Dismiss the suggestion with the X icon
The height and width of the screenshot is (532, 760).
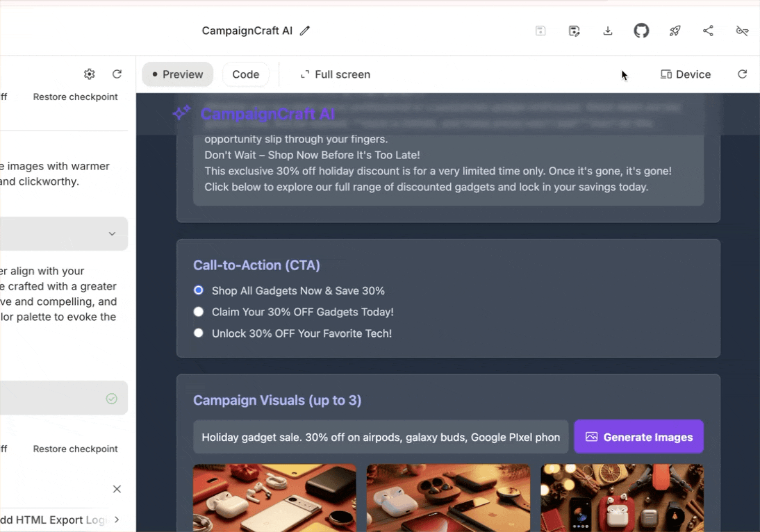click(x=117, y=489)
